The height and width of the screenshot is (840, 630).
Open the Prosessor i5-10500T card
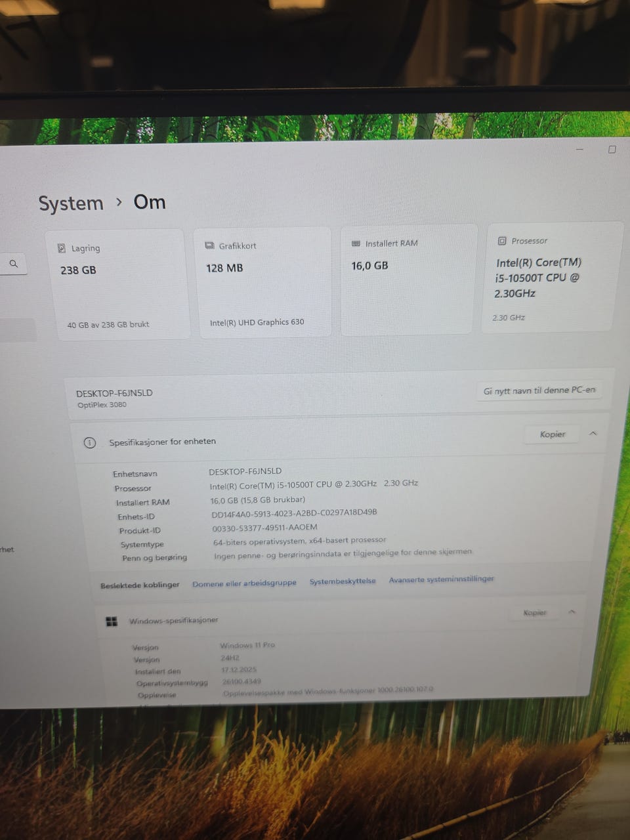point(552,277)
